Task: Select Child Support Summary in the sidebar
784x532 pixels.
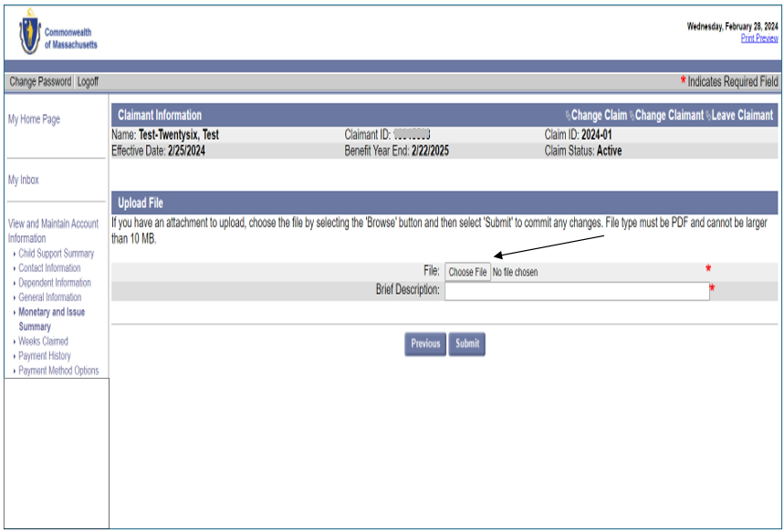Action: pyautogui.click(x=58, y=254)
